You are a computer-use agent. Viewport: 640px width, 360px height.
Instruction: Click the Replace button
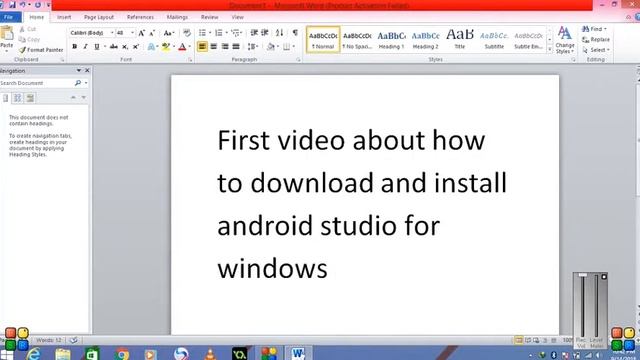tap(596, 40)
